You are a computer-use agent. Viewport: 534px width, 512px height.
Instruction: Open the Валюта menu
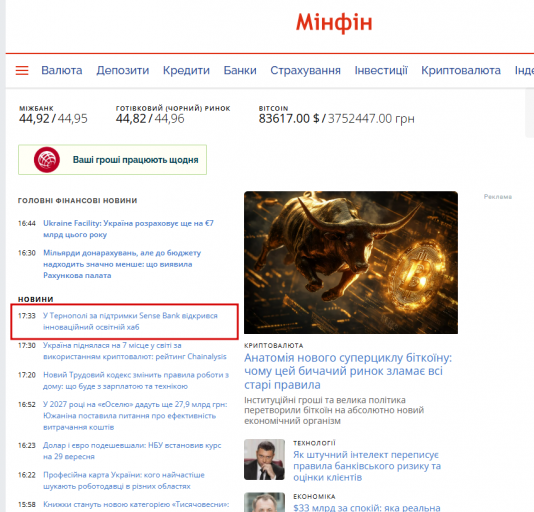tap(62, 70)
